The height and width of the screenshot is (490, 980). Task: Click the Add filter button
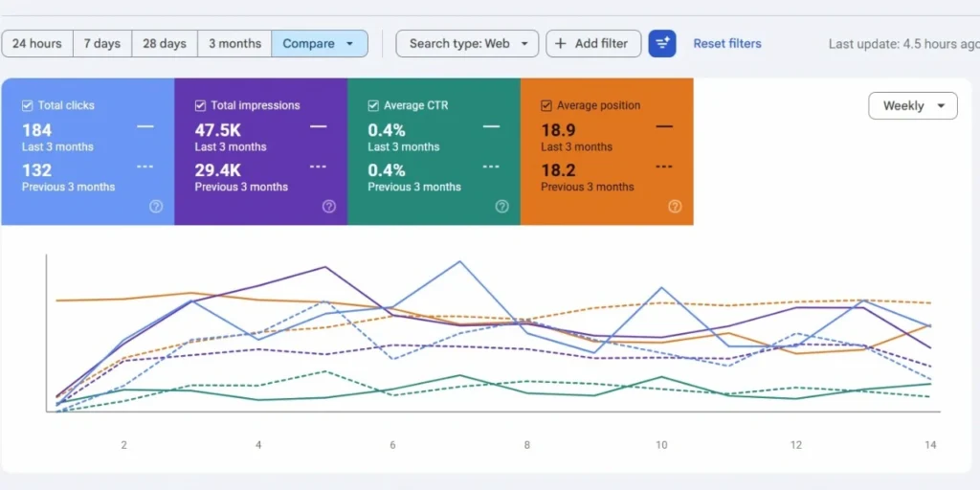tap(593, 44)
